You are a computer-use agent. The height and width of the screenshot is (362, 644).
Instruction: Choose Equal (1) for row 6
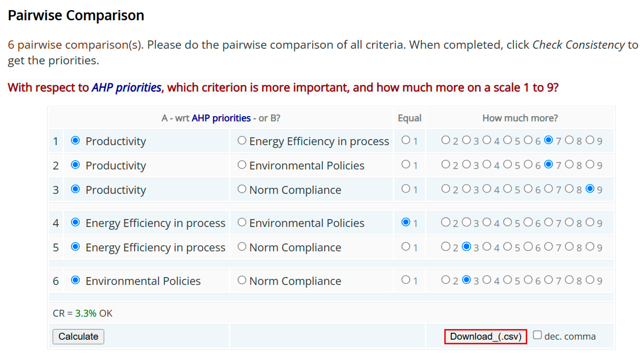[x=406, y=280]
